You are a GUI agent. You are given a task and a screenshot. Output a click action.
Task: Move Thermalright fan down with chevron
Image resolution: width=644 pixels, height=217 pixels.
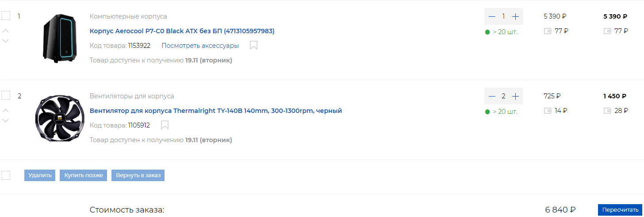click(x=6, y=120)
